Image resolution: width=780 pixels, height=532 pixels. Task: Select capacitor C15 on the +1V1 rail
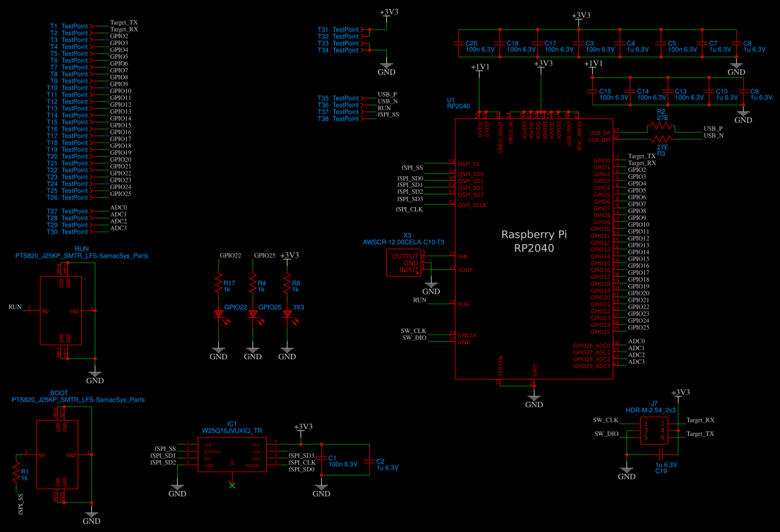pos(593,91)
